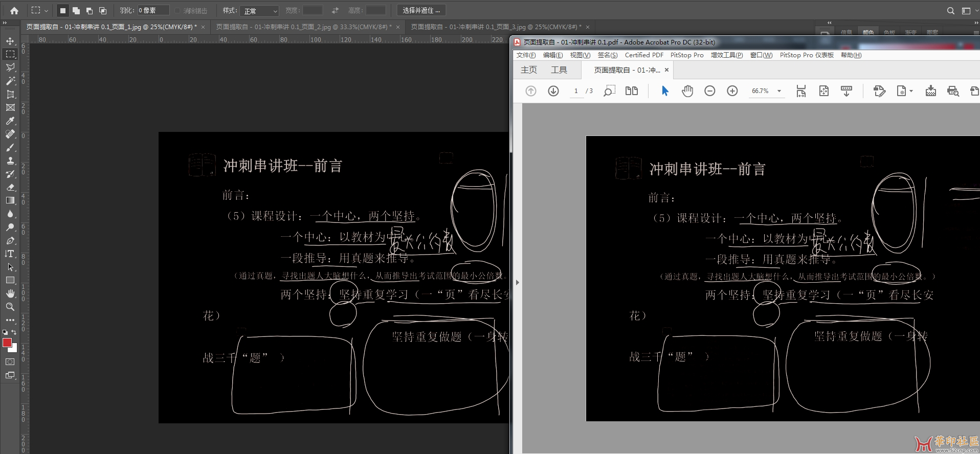Image resolution: width=980 pixels, height=454 pixels.
Task: Click the Acrobat zoom in button
Action: point(732,91)
